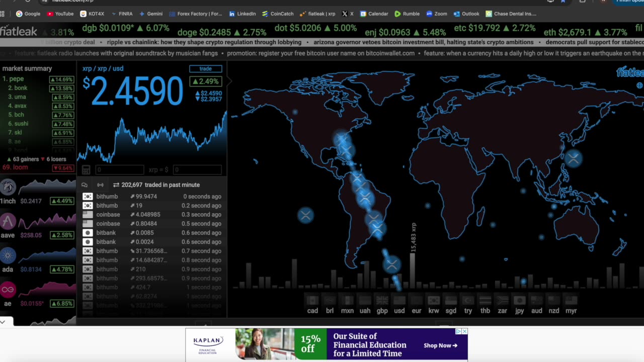Focus the xrp amount input field
644x362 pixels.
[120, 170]
